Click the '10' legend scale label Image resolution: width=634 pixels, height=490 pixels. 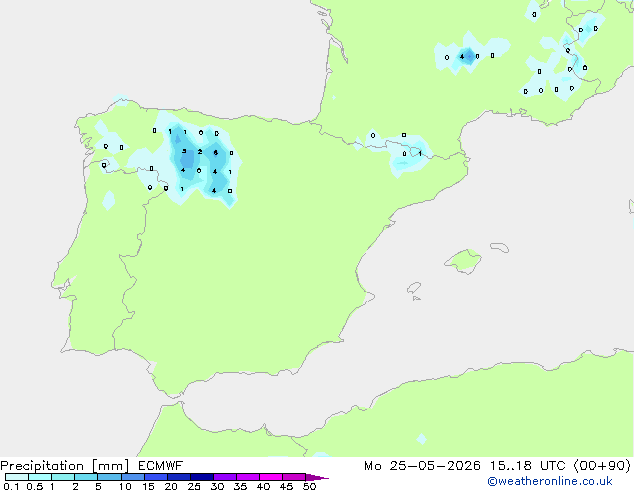click(125, 486)
